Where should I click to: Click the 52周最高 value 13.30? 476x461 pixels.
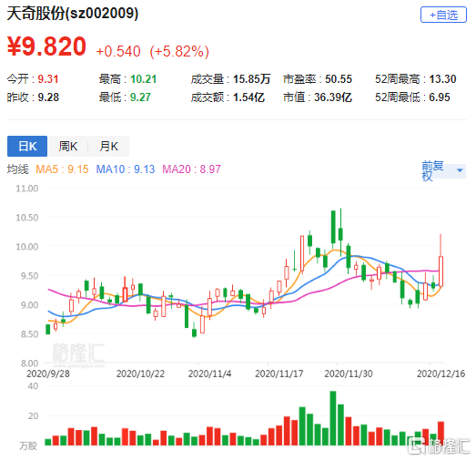point(442,79)
